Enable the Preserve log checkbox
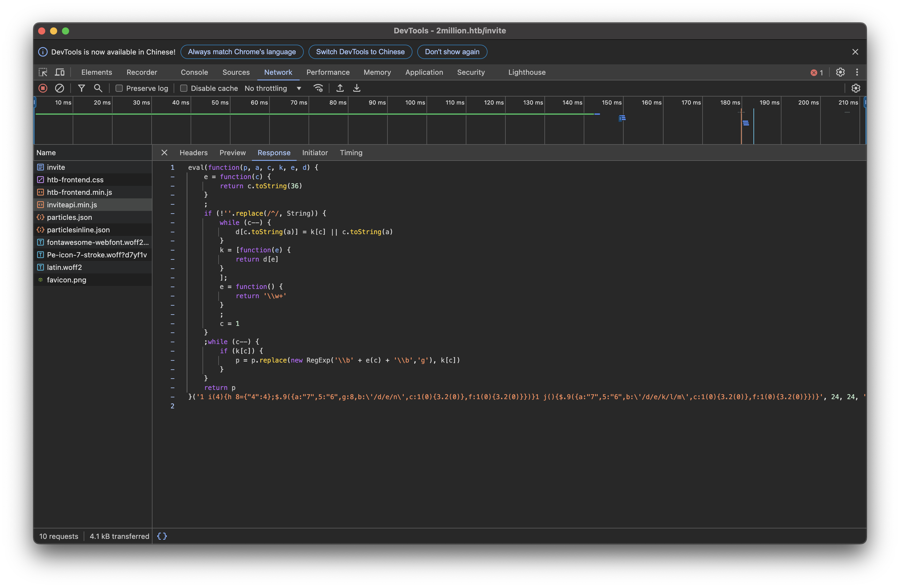900x588 pixels. [x=119, y=88]
